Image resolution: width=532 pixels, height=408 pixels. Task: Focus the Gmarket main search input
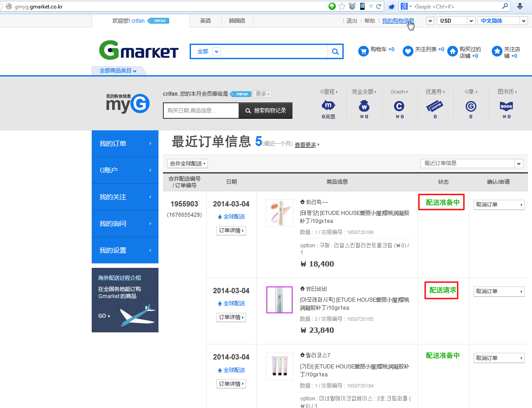[x=275, y=52]
